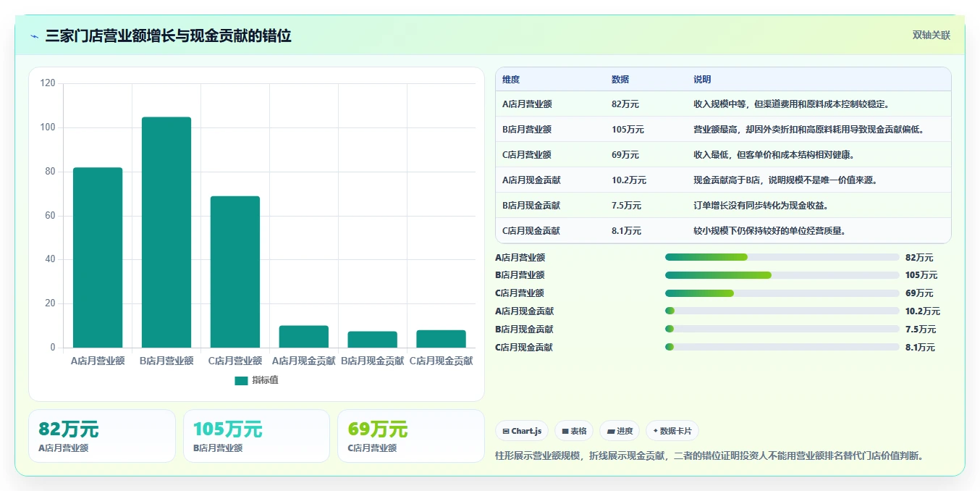Select the B店月营业额 bar in chart
980x491 pixels.
[166, 232]
